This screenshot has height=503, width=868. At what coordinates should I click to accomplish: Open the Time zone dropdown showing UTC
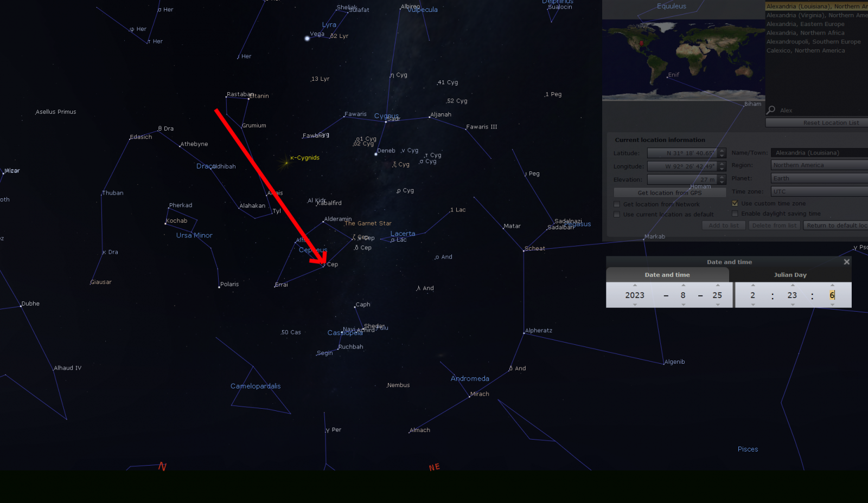tap(819, 191)
